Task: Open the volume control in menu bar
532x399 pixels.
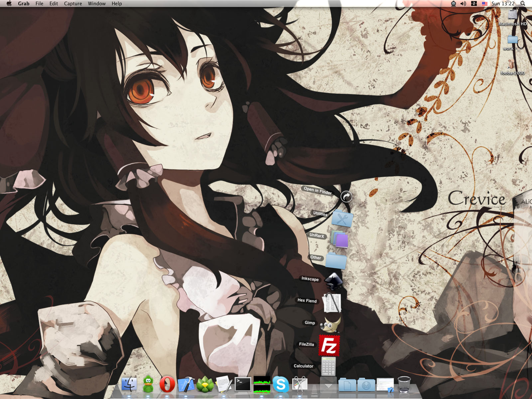Action: click(x=463, y=4)
